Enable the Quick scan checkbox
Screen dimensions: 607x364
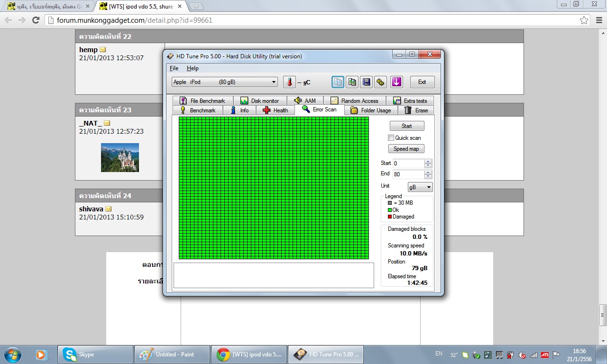click(x=391, y=138)
